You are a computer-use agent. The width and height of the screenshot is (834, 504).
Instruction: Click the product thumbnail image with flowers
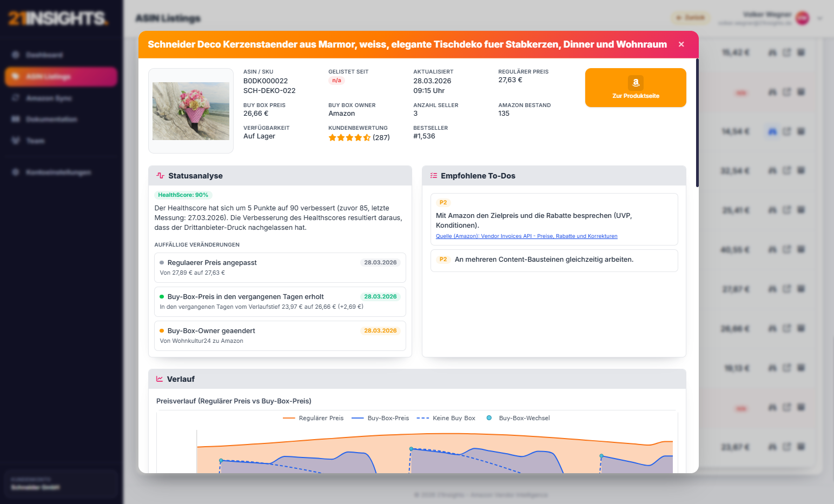pyautogui.click(x=191, y=111)
